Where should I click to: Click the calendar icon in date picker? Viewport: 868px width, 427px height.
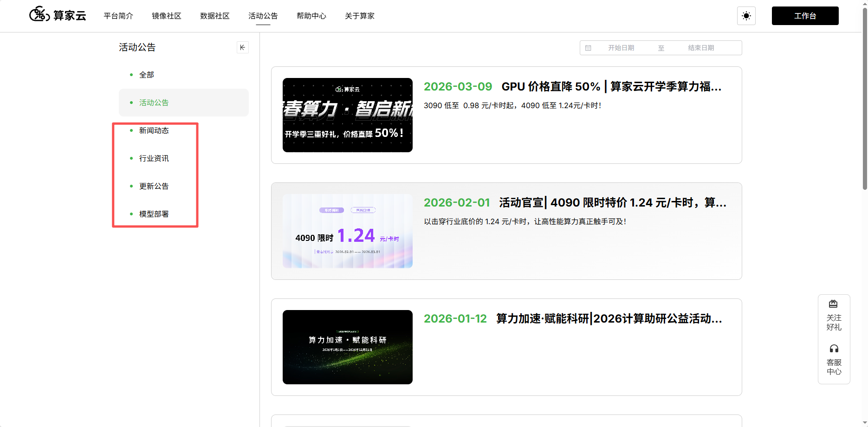(588, 48)
